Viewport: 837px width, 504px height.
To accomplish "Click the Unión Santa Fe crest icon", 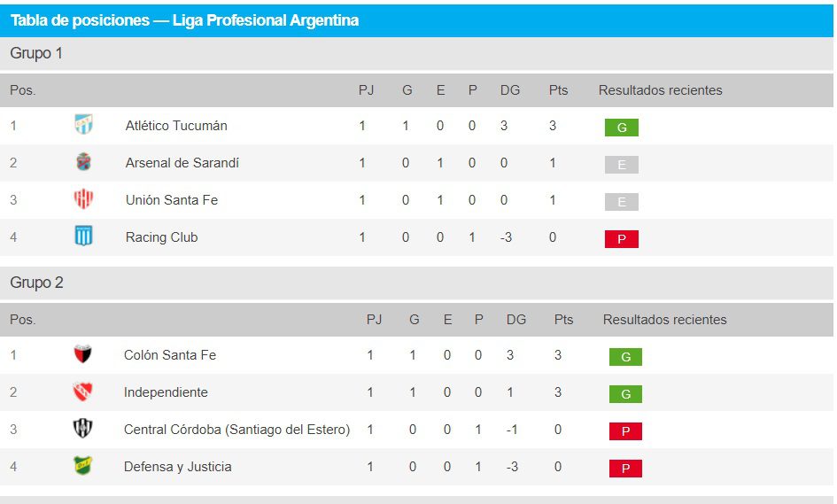I will pos(84,200).
